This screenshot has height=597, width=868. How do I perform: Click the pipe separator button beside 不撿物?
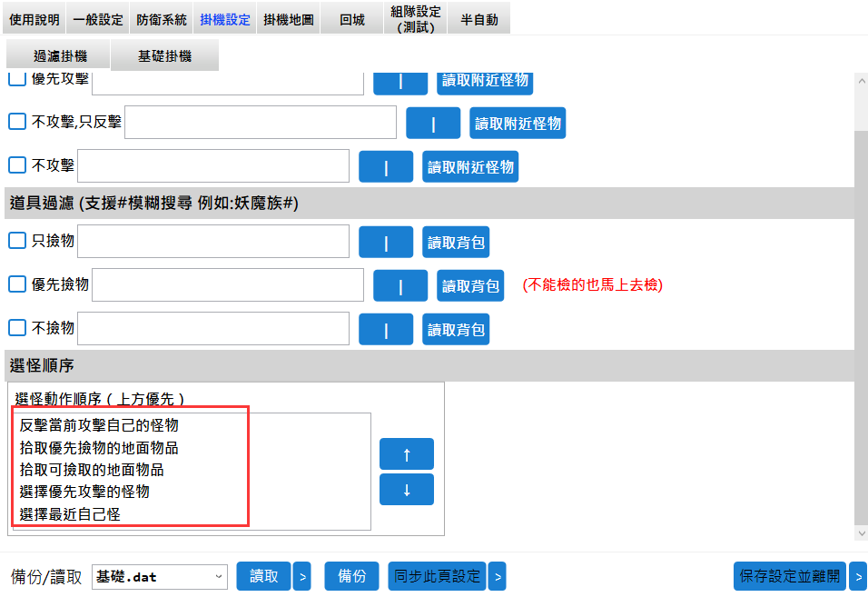pyautogui.click(x=386, y=329)
